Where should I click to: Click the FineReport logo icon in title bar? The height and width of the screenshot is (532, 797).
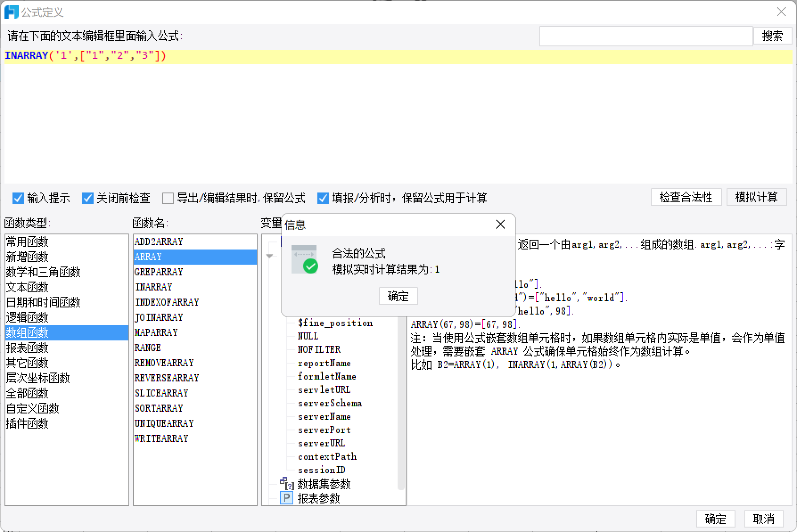(x=11, y=12)
